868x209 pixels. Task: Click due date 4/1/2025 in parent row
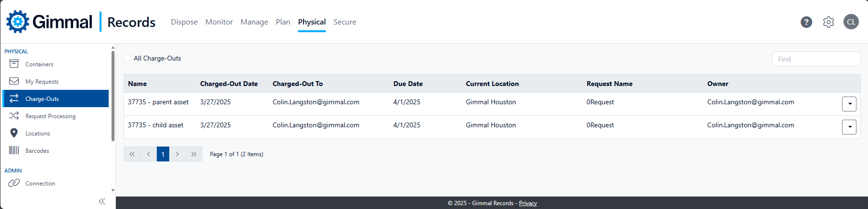[407, 102]
